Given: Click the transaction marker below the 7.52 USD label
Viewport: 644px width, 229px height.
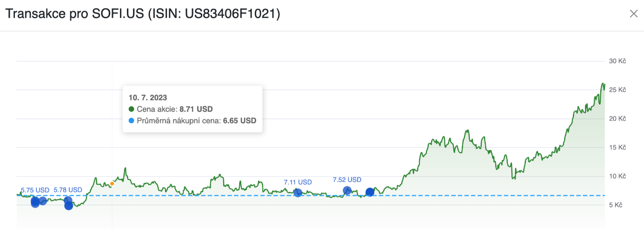Looking at the screenshot, I should tap(347, 190).
